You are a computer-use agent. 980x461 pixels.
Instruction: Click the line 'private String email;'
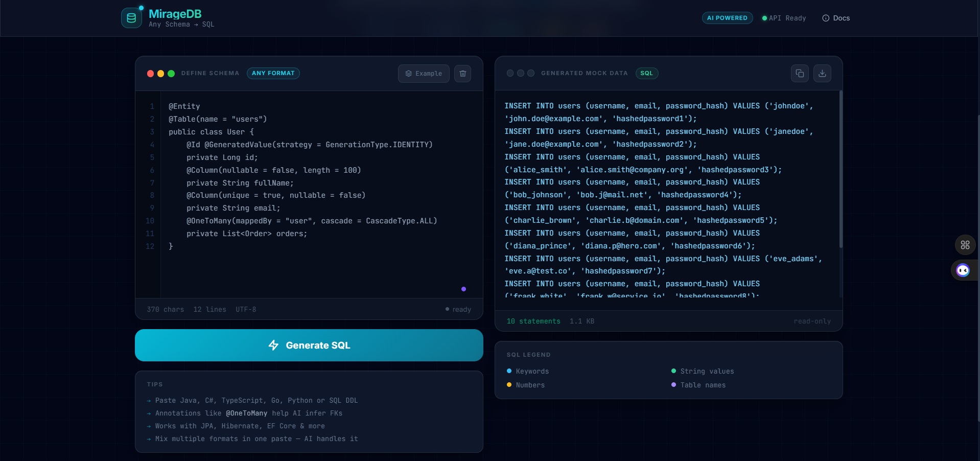pyautogui.click(x=234, y=208)
